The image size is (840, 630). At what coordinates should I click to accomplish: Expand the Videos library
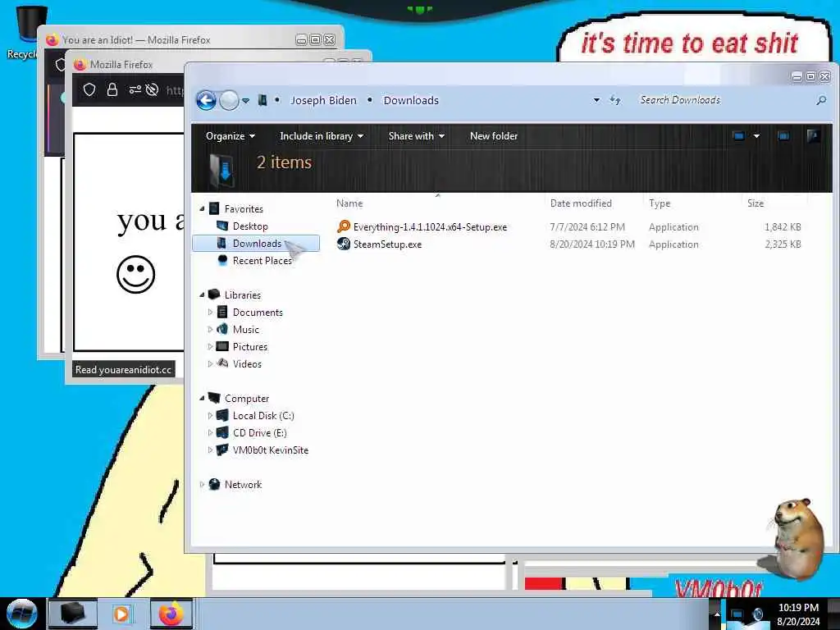210,363
